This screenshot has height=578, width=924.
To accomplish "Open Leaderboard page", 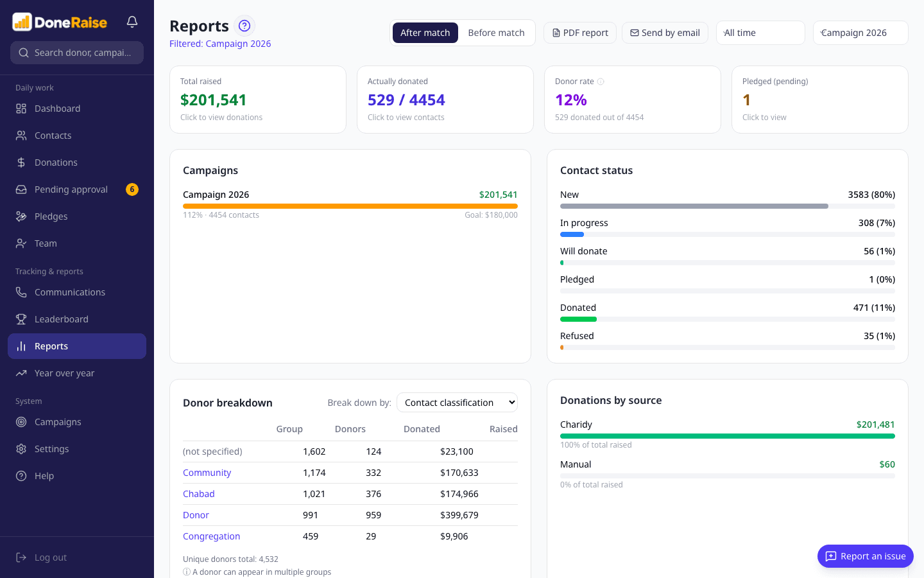I will [77, 319].
